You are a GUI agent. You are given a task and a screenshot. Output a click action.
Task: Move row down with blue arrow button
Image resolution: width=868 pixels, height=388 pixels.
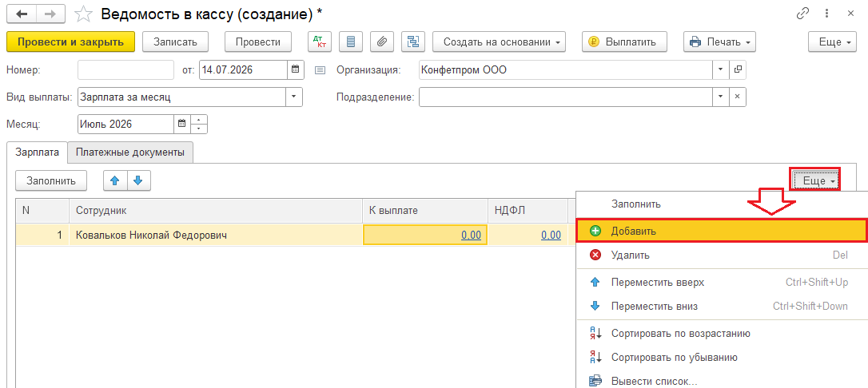point(139,180)
